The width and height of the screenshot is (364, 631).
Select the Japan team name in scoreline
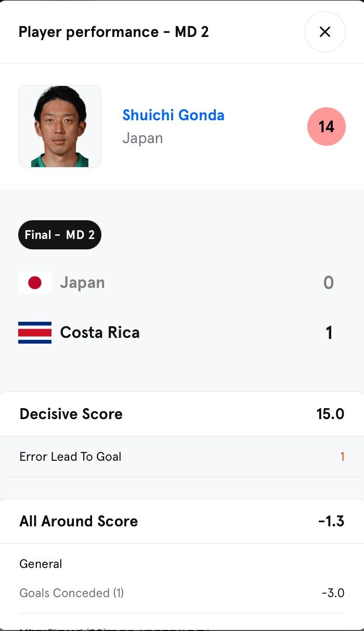point(82,283)
